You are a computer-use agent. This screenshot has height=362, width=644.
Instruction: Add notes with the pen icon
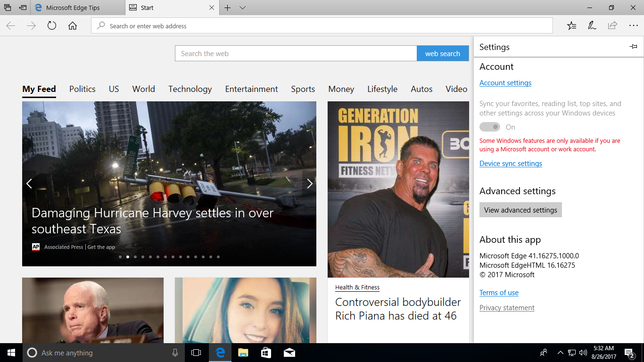coord(592,26)
